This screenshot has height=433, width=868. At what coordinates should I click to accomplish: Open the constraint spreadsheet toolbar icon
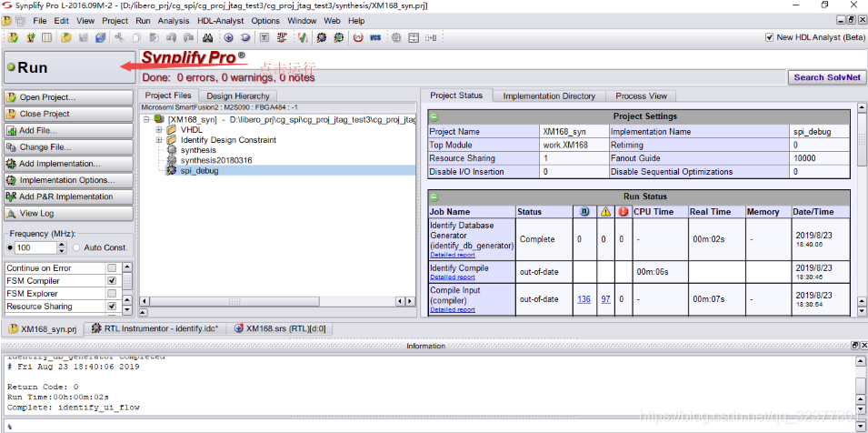pyautogui.click(x=47, y=37)
